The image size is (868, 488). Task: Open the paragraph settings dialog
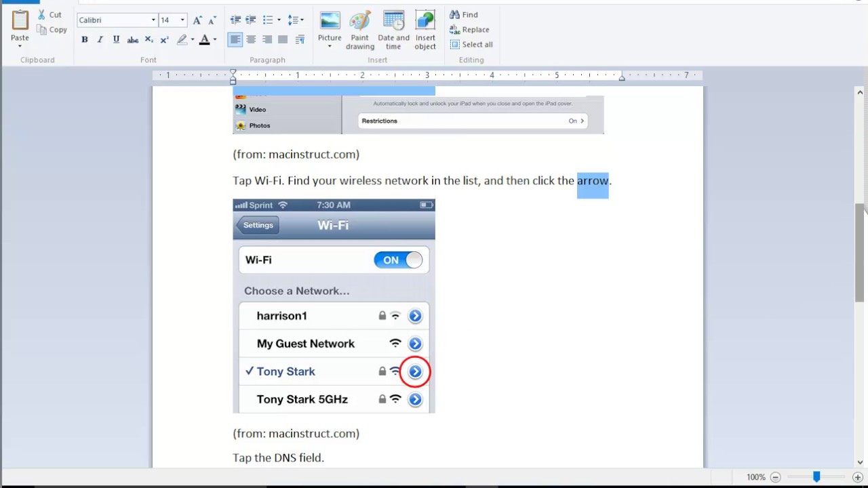click(x=300, y=40)
